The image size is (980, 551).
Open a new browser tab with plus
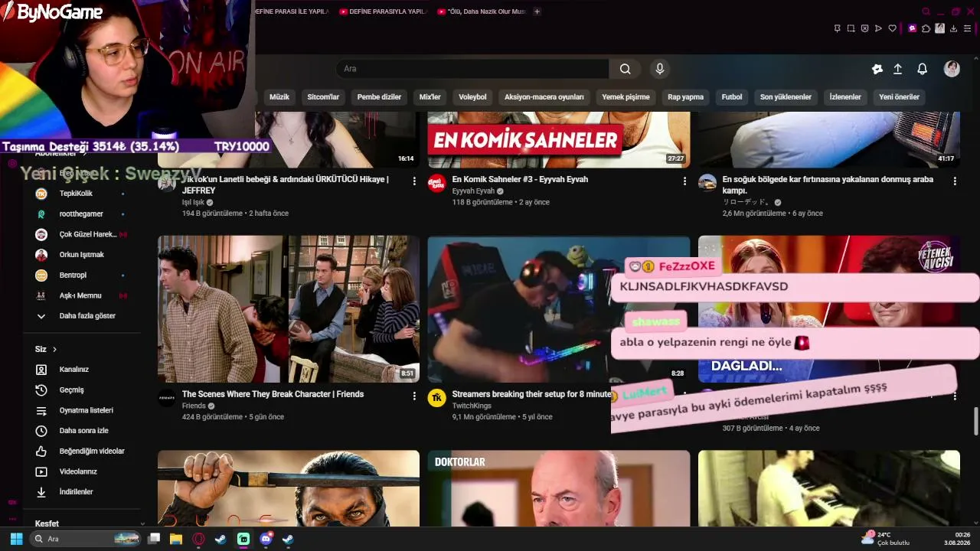(537, 11)
